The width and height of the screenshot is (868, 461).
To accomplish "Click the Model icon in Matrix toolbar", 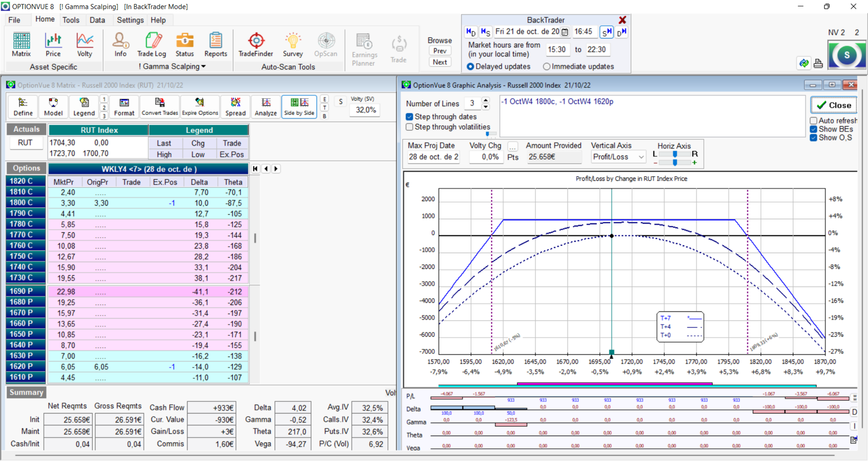I will pos(53,107).
